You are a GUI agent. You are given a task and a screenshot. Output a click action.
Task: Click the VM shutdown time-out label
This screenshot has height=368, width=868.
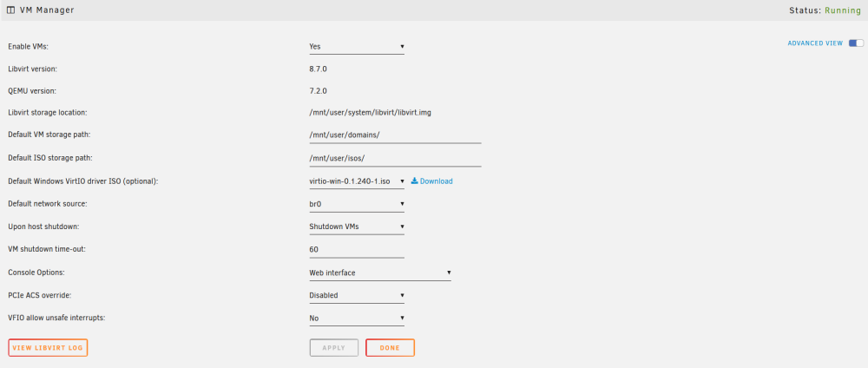pyautogui.click(x=47, y=250)
